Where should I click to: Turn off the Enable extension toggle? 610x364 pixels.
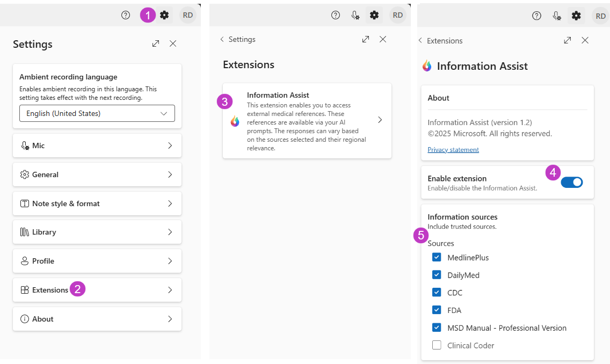point(571,183)
